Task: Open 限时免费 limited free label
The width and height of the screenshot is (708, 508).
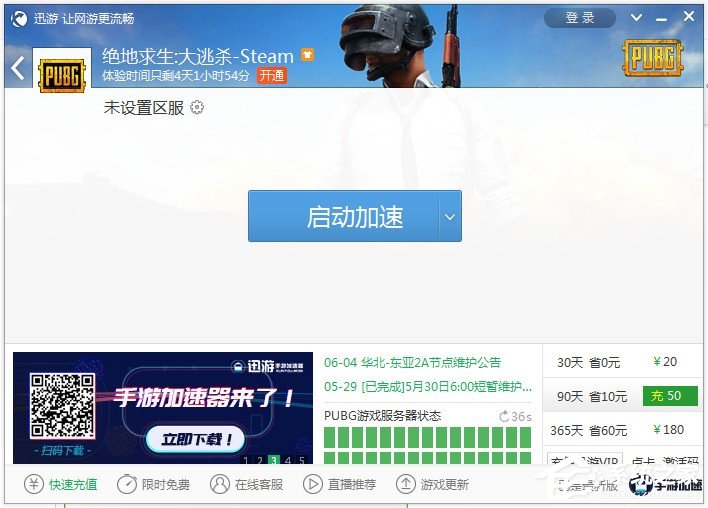Action: point(166,485)
